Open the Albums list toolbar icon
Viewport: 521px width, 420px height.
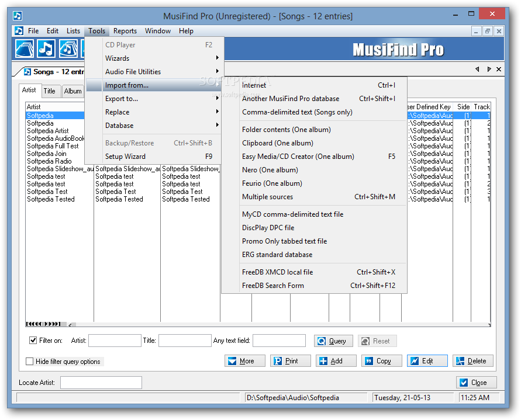(24, 49)
